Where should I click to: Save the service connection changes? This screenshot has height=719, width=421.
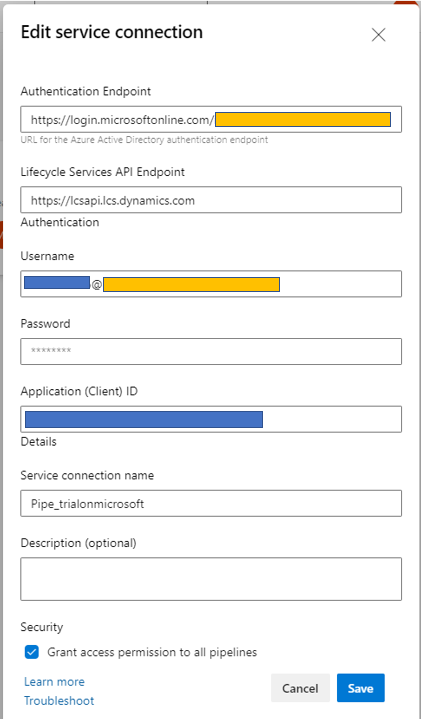coord(360,688)
